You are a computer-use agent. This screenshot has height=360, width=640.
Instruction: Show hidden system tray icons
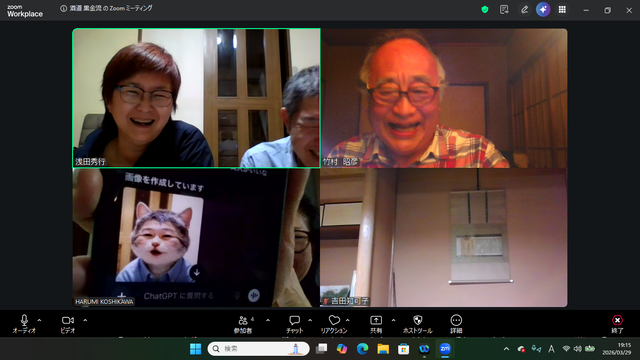click(507, 349)
